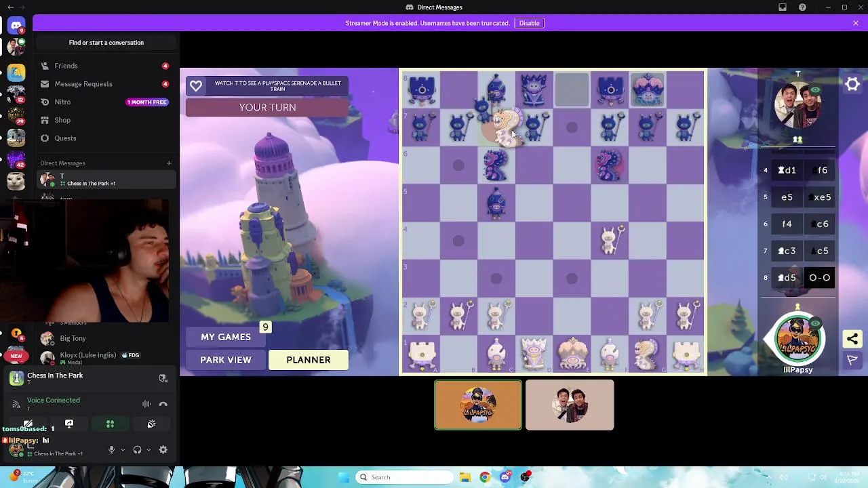868x488 pixels.
Task: Open the Discord help icon in title bar
Action: coord(803,7)
